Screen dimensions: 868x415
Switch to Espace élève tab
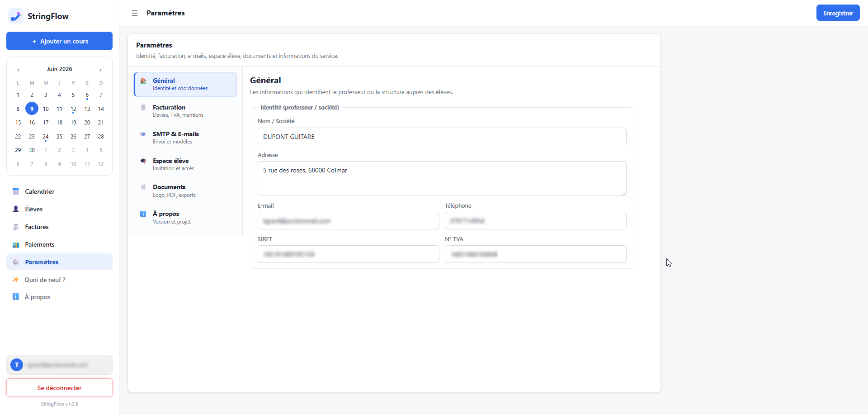point(185,164)
